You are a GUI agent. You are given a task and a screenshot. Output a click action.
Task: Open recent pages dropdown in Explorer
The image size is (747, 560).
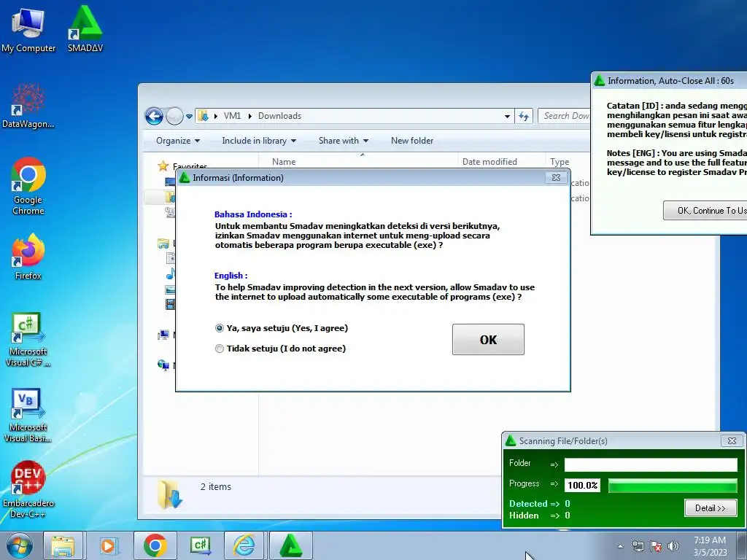pos(189,116)
